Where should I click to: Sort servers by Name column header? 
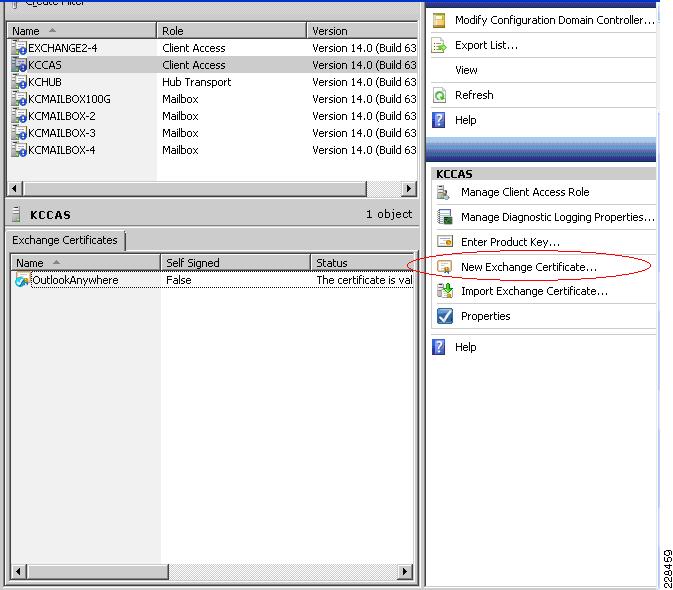click(x=82, y=31)
